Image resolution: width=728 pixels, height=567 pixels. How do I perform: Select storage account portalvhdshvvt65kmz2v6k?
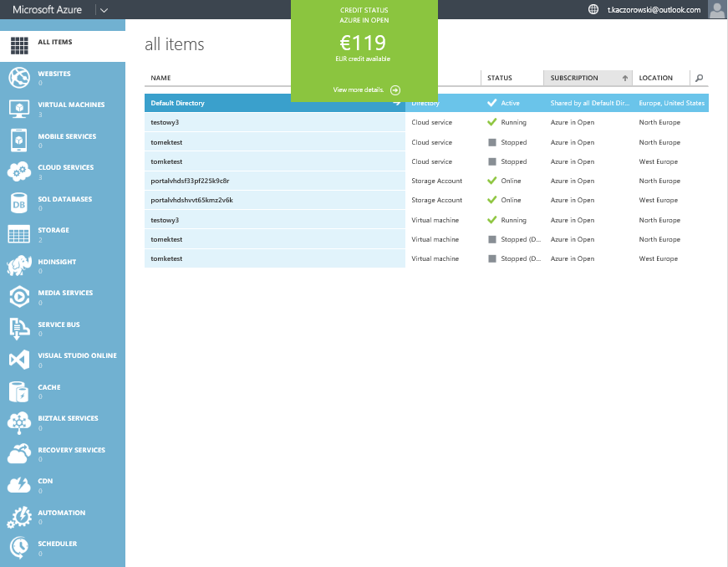click(191, 200)
